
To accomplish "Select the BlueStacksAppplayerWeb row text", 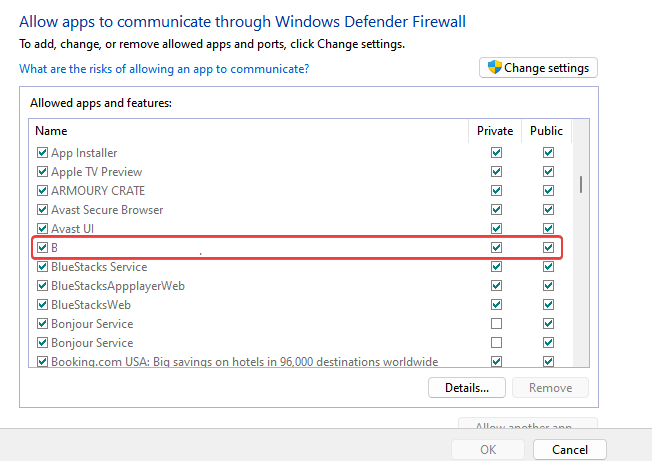I will click(x=118, y=286).
